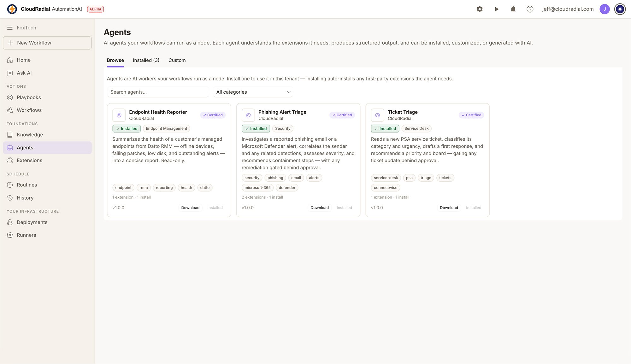Click the Deployments rocket icon

[x=10, y=222]
